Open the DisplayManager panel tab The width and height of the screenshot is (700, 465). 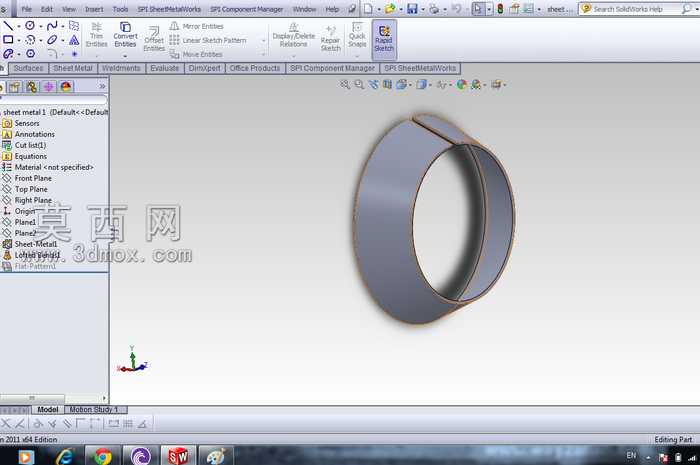pyautogui.click(x=66, y=87)
